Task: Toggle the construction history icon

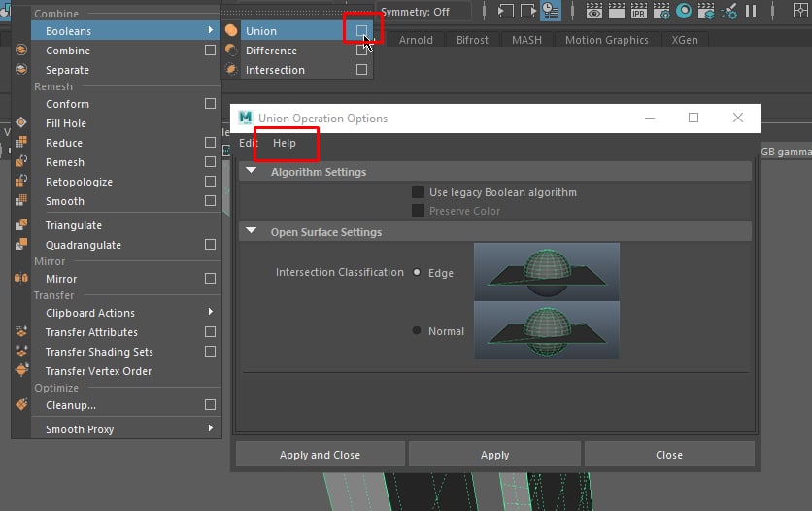Action: (551, 11)
